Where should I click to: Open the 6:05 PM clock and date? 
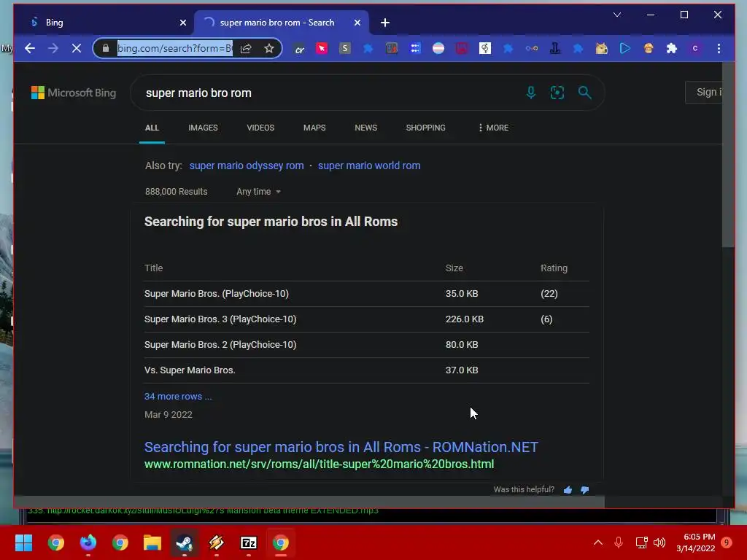click(695, 542)
